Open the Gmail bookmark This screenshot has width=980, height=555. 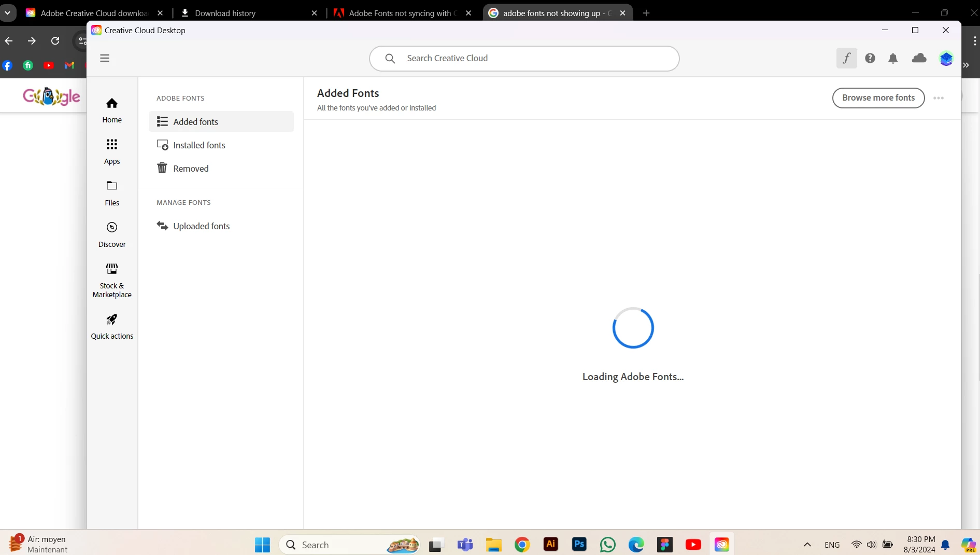click(69, 65)
